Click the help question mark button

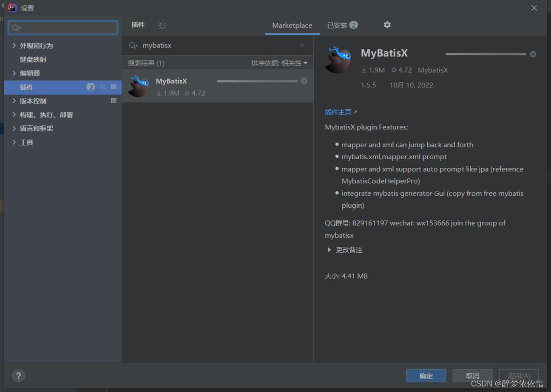[18, 375]
